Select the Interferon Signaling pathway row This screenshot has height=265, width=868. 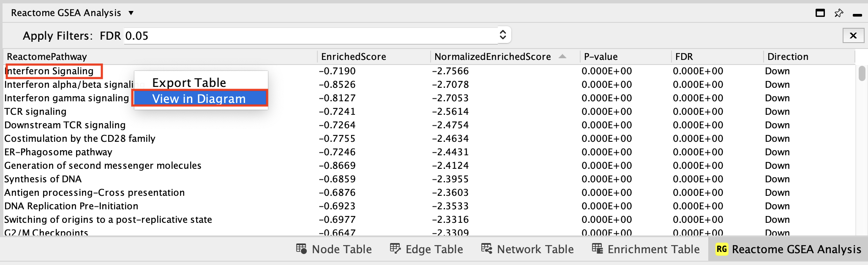pos(50,71)
